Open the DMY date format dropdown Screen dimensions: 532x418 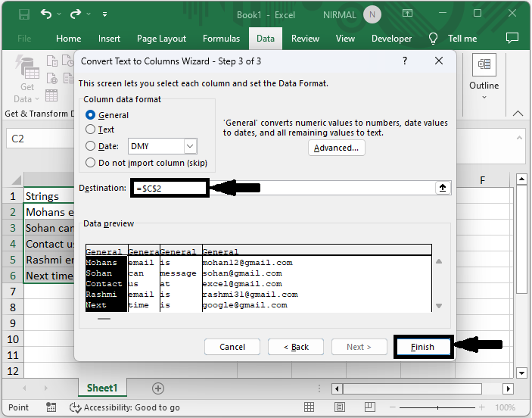(x=190, y=146)
